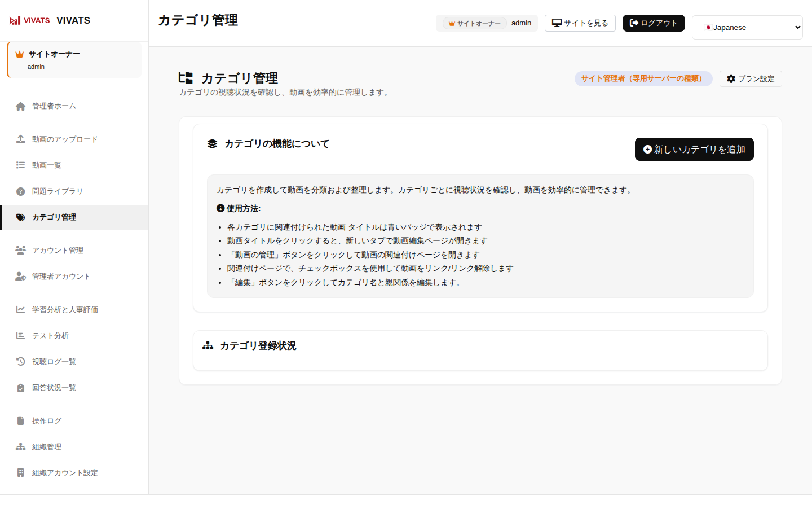The width and height of the screenshot is (812, 508).
Task: Open the Japanese language dropdown
Action: 747,27
